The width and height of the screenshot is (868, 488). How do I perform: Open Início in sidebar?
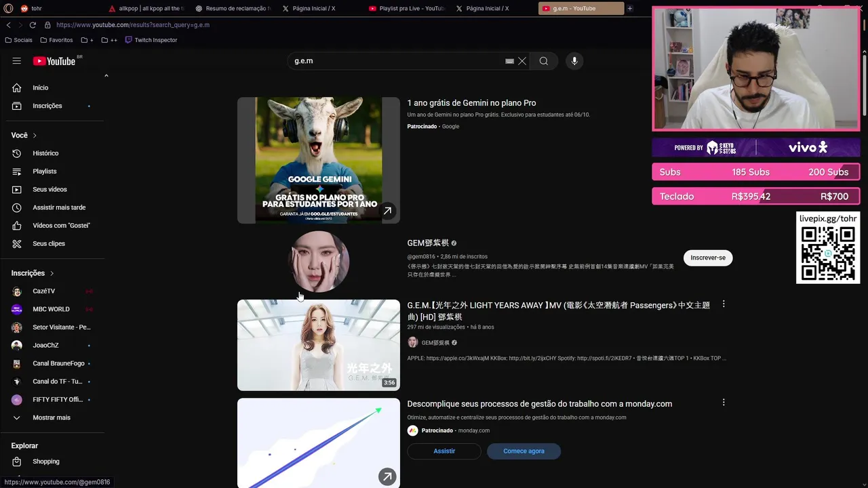53,87
